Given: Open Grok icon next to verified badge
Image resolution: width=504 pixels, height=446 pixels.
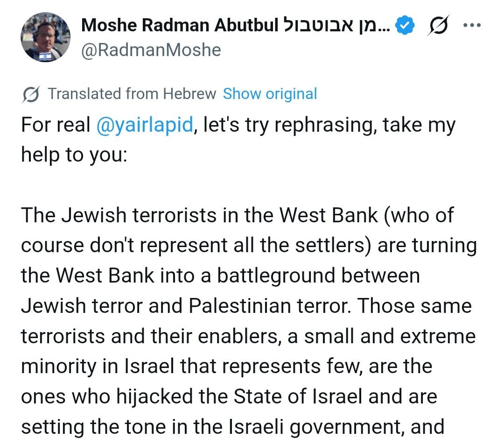Looking at the screenshot, I should [x=437, y=26].
